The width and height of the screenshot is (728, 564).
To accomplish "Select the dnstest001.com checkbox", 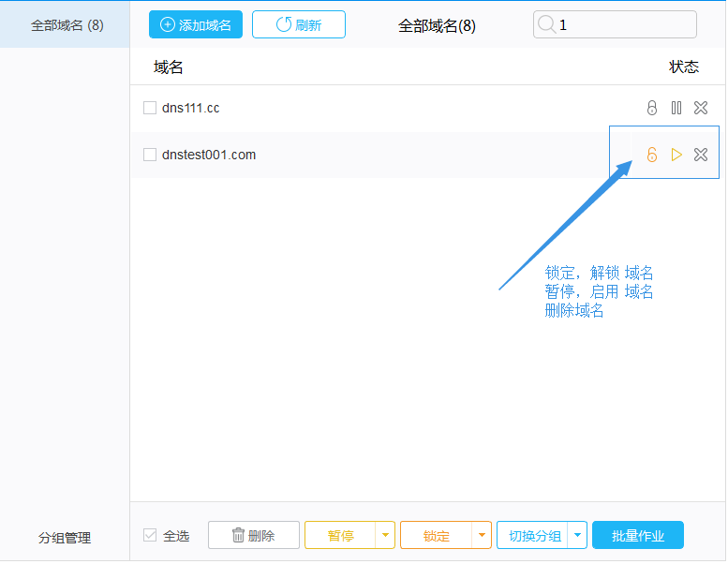I will pyautogui.click(x=150, y=155).
